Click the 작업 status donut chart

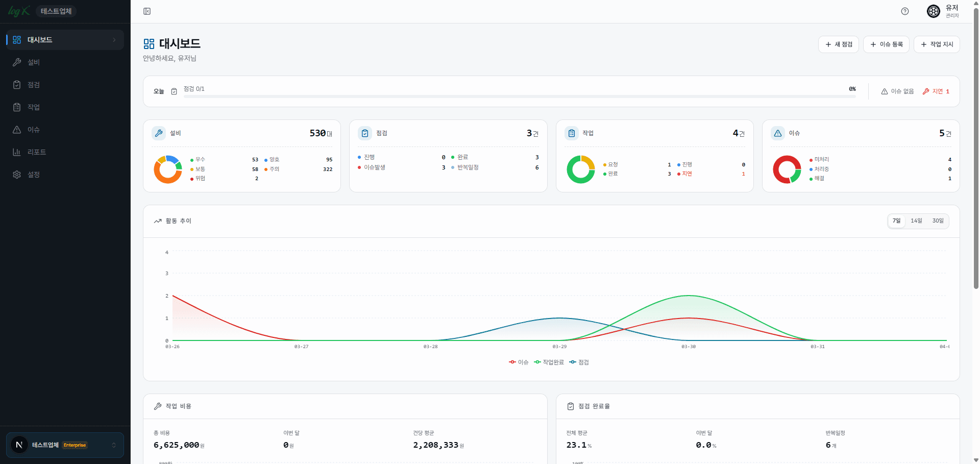581,169
